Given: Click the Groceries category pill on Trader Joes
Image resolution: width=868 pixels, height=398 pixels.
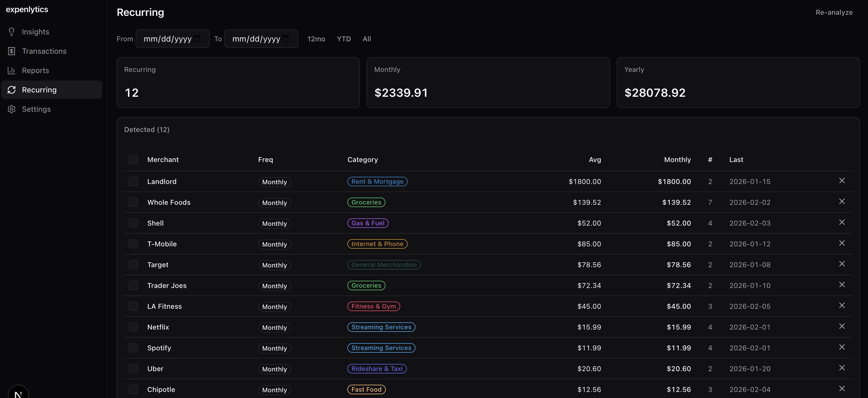Looking at the screenshot, I should click(366, 285).
